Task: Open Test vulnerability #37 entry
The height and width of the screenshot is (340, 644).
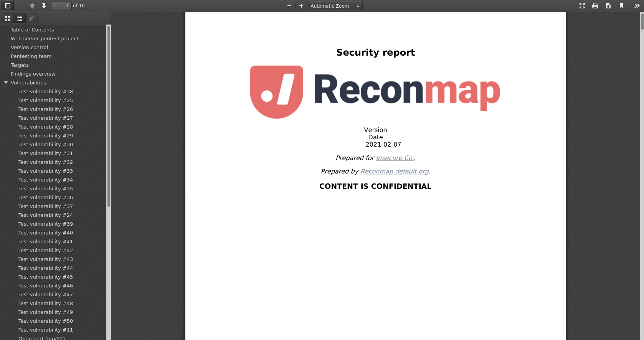Action: click(46, 206)
